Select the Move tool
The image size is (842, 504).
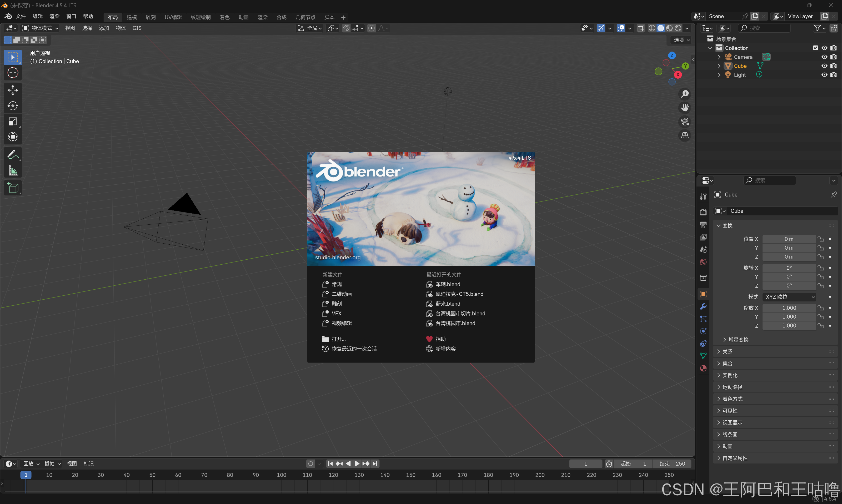tap(13, 90)
